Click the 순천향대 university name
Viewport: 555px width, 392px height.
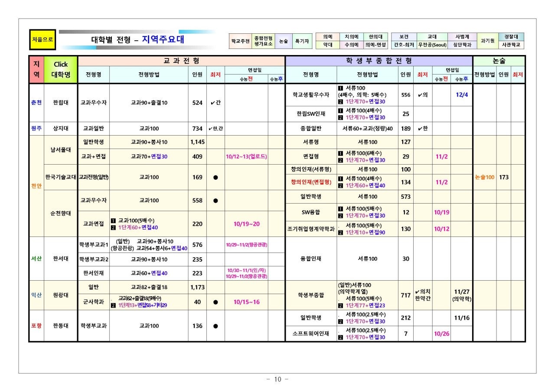(61, 214)
